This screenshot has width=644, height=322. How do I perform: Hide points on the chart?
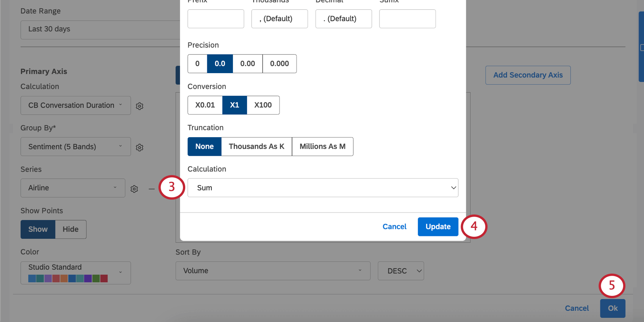pos(70,229)
